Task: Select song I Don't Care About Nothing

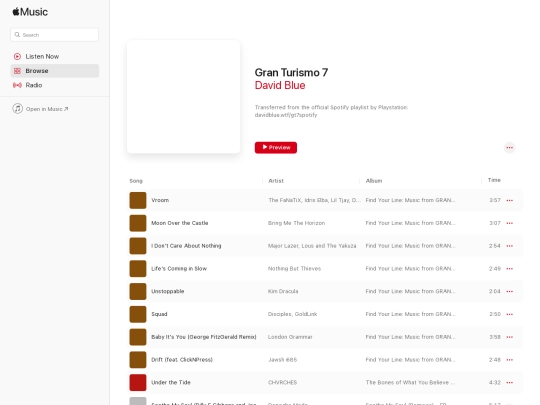Action: 186,246
